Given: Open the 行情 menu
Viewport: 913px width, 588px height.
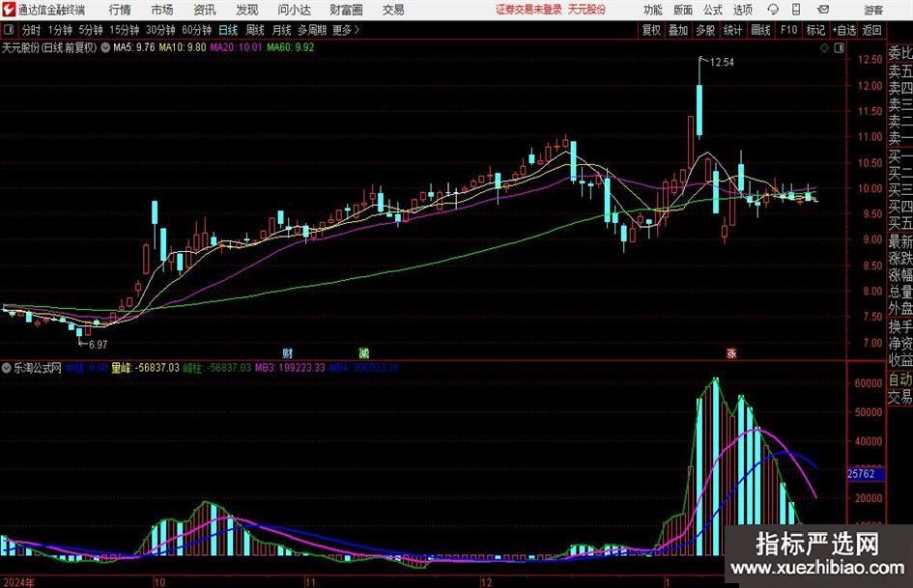Looking at the screenshot, I should (120, 10).
